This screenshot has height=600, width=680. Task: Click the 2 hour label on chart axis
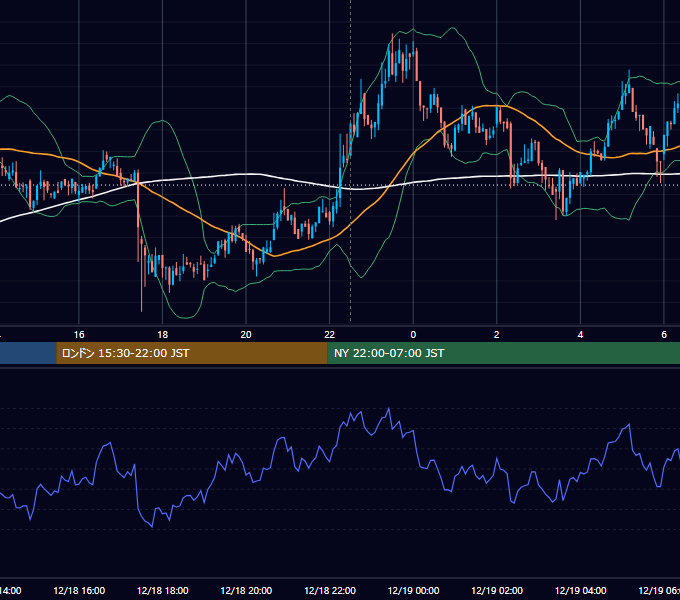(497, 335)
